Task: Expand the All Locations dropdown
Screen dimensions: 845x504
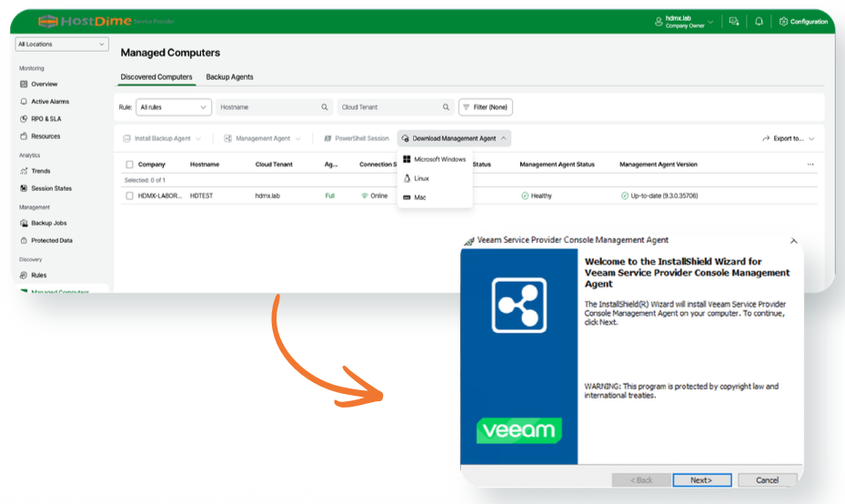Action: tap(62, 45)
